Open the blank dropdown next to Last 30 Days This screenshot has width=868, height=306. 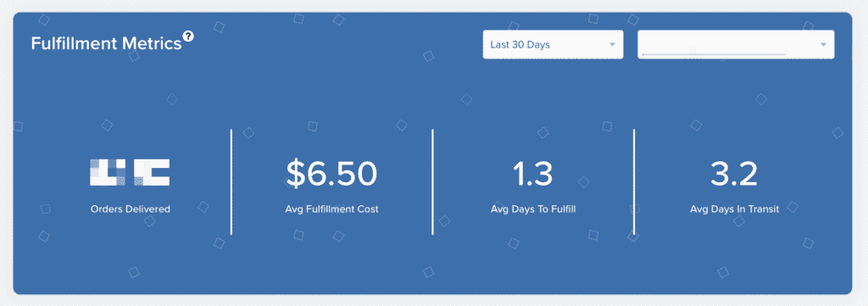click(x=736, y=44)
